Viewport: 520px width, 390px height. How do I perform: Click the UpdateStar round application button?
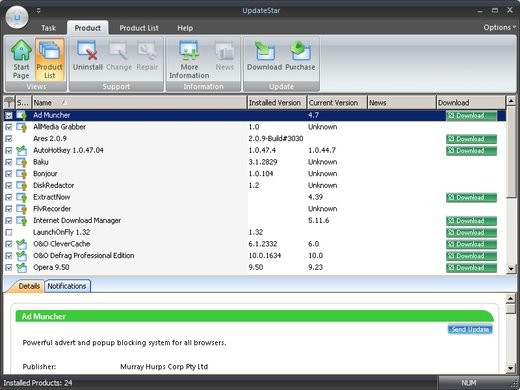(x=17, y=17)
